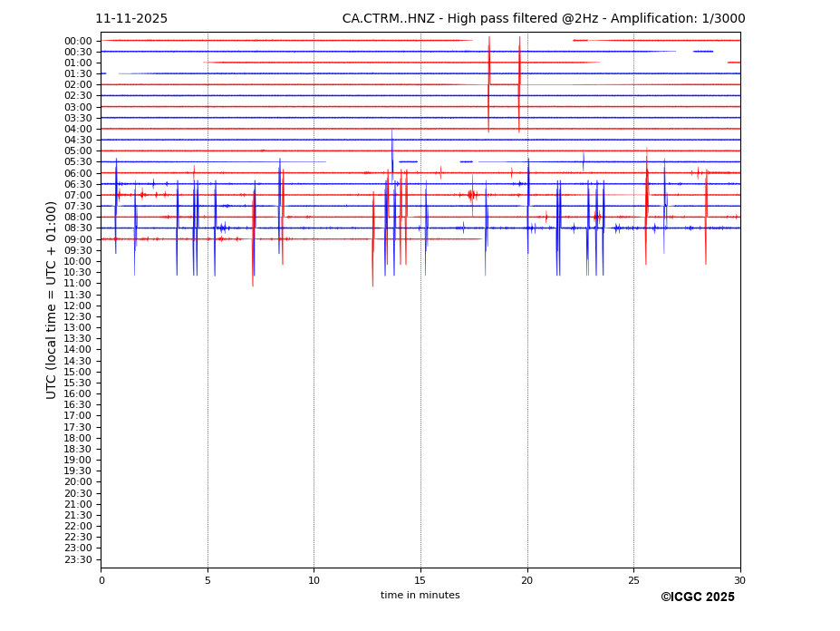The image size is (840, 631).
Task: Click the 12:00 time label on the y-axis
Action: pyautogui.click(x=78, y=306)
